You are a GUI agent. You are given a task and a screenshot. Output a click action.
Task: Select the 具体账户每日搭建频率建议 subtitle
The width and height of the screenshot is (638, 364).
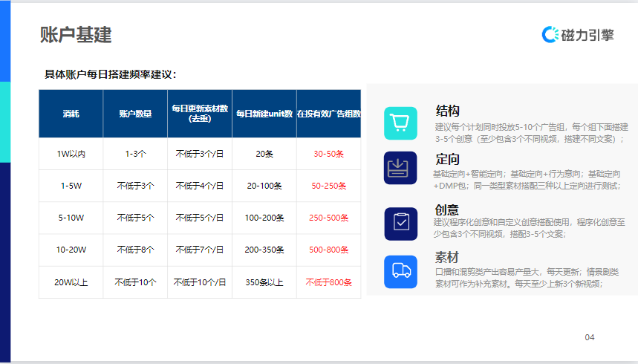point(110,74)
